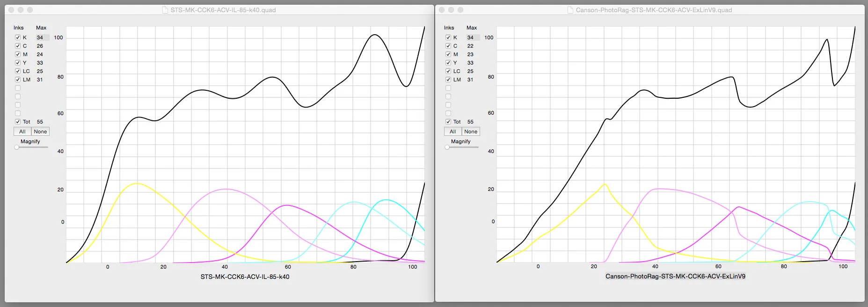
Task: Toggle C ink checkbox in left window
Action: coord(18,46)
